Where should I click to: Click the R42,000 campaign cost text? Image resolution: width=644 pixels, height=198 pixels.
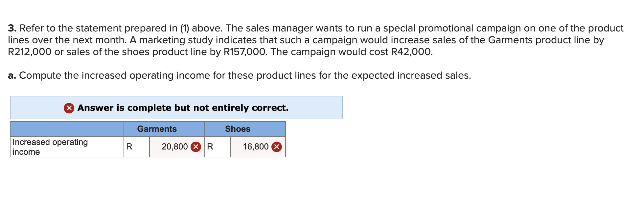click(412, 52)
